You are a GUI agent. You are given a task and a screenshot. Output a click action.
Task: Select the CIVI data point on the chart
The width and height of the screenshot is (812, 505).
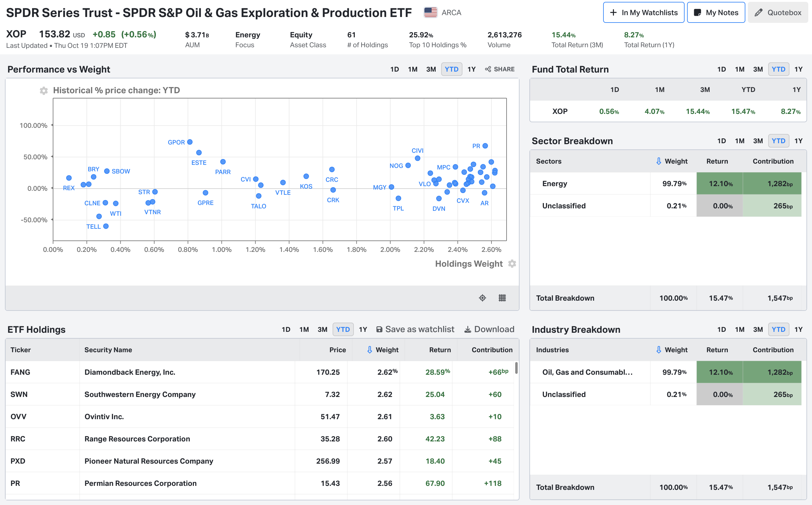click(x=417, y=158)
